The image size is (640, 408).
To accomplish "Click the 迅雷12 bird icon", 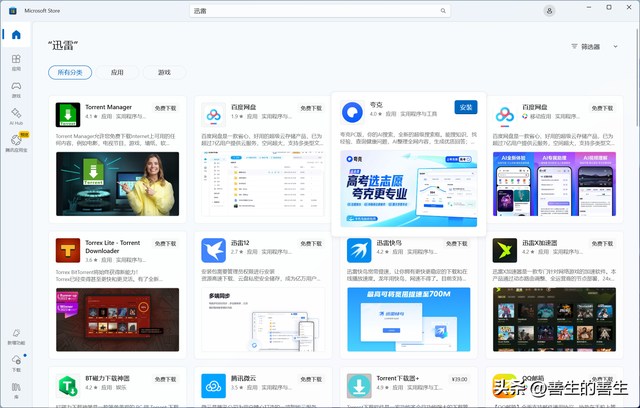I will pos(213,250).
